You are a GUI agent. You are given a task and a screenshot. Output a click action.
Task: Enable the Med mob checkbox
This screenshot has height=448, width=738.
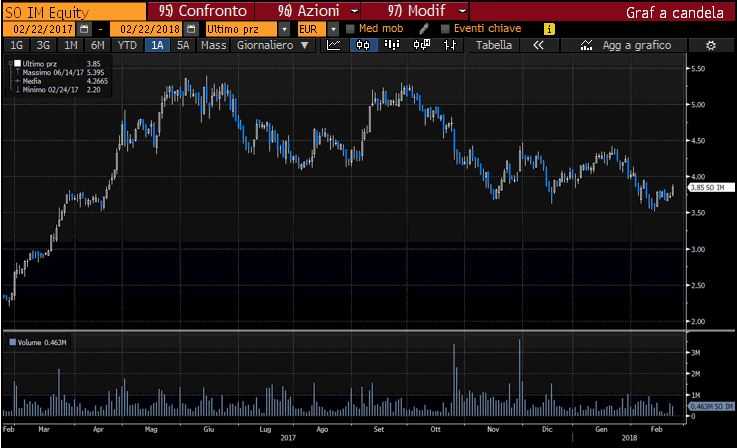click(350, 29)
